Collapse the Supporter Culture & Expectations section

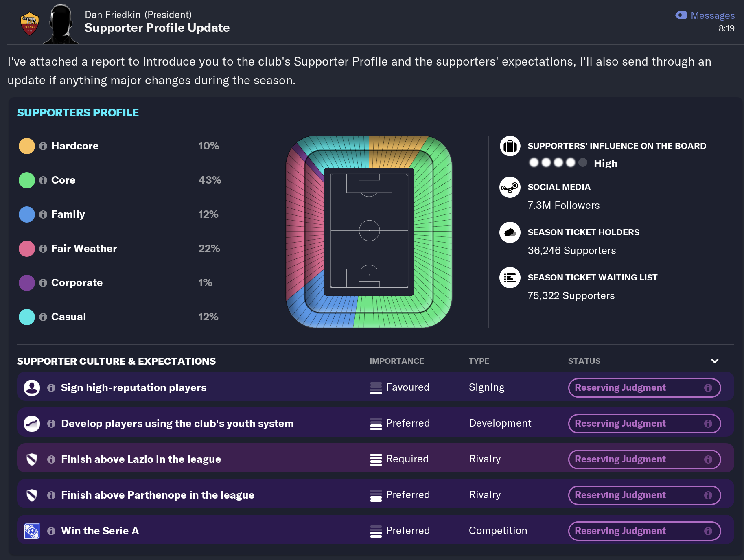click(714, 361)
